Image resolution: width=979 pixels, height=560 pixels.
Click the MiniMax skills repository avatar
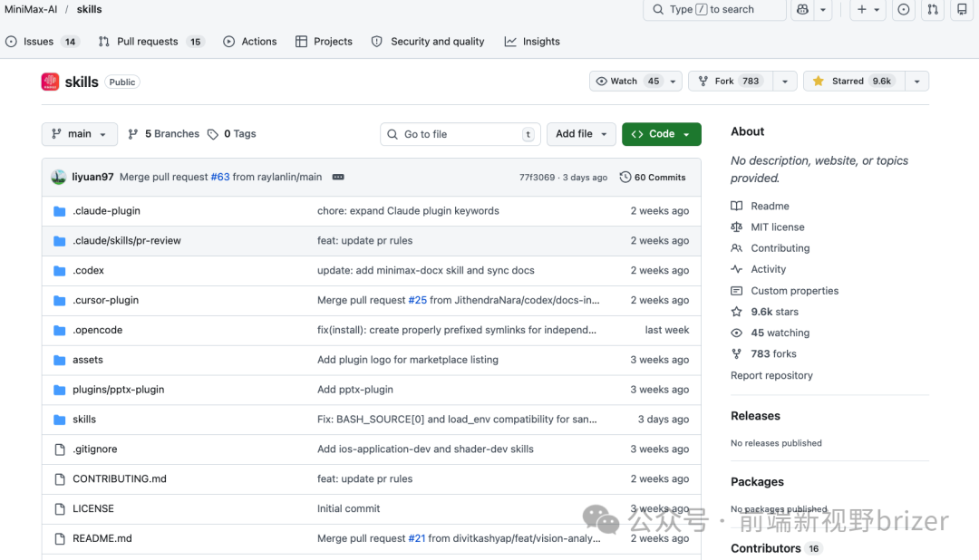[50, 82]
